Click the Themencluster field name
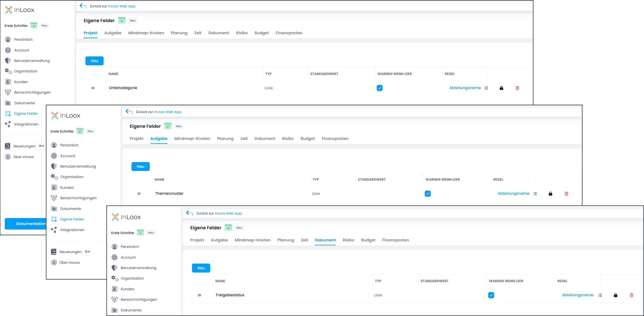Viewport: 644px width, 316px height. click(x=169, y=193)
